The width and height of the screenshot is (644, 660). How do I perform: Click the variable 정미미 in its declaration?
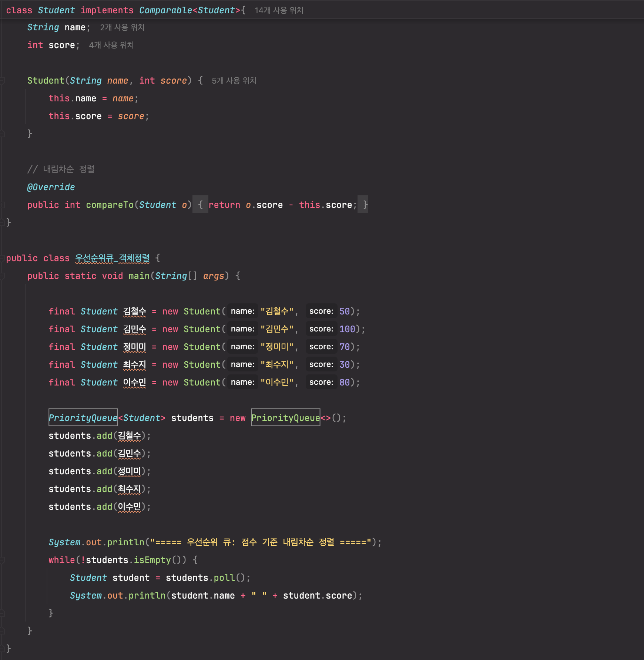[x=134, y=347]
